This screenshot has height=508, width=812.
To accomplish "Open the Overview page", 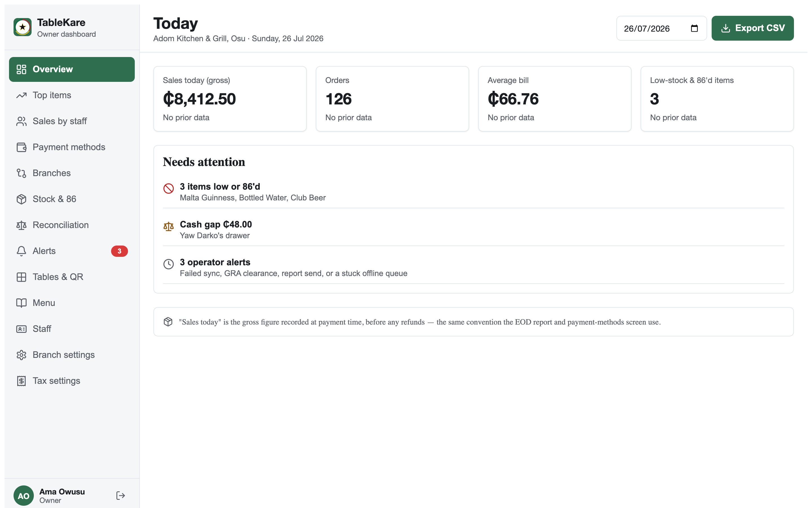I will [x=72, y=69].
